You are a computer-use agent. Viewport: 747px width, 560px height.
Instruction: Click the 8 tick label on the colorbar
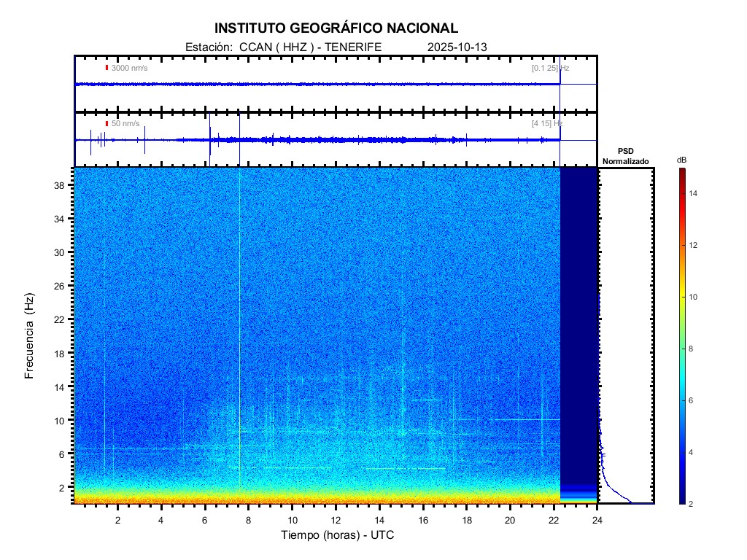pyautogui.click(x=692, y=349)
